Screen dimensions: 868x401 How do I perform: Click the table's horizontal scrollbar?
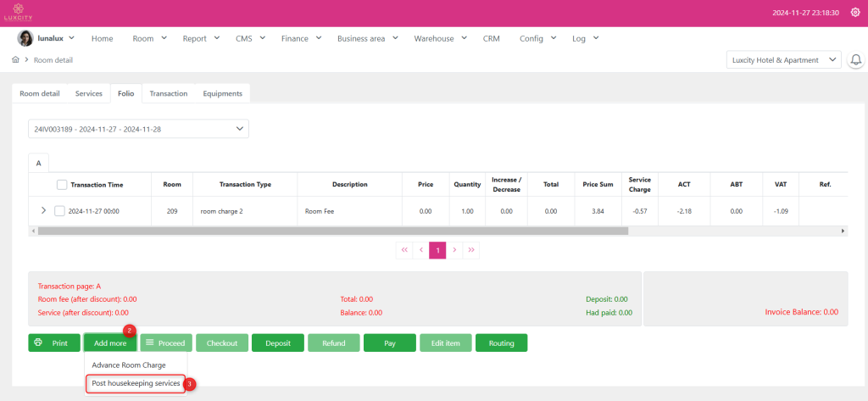pyautogui.click(x=331, y=231)
